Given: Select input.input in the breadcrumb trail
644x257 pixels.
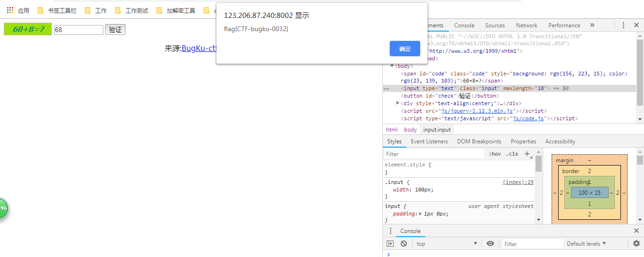Looking at the screenshot, I should (x=437, y=130).
